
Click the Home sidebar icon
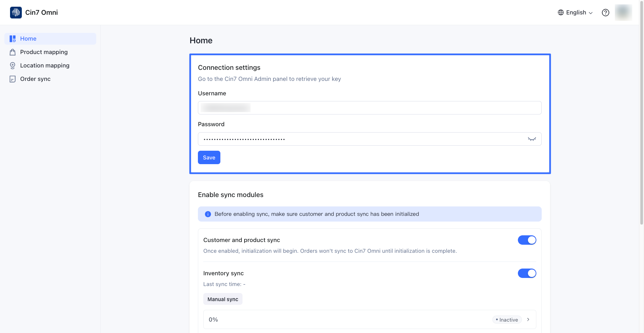[x=13, y=39]
